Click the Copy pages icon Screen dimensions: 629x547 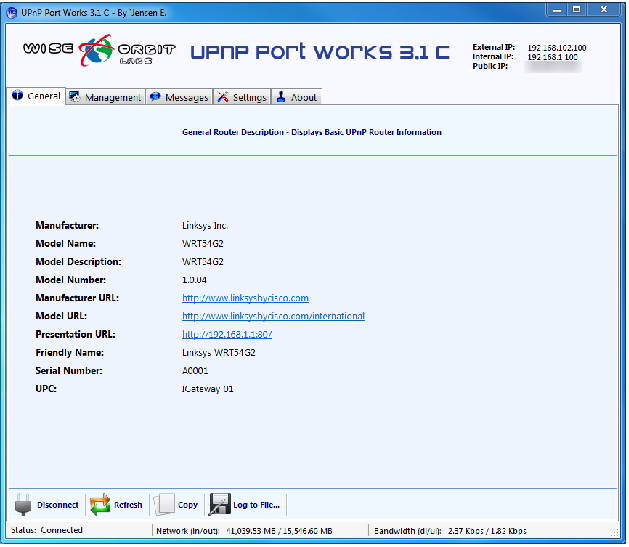[164, 504]
